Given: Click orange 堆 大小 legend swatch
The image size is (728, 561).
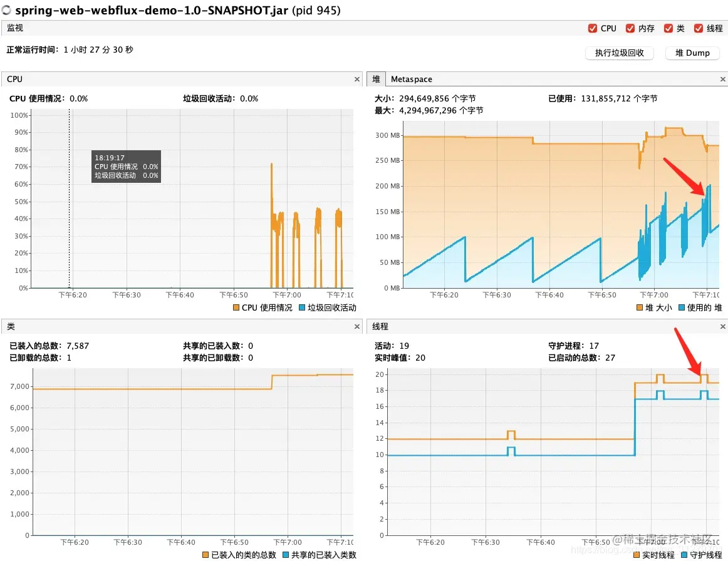Looking at the screenshot, I should [639, 307].
